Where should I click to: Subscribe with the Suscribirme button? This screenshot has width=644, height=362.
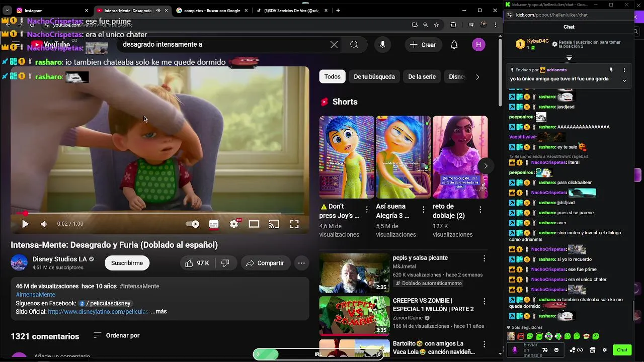[127, 263]
